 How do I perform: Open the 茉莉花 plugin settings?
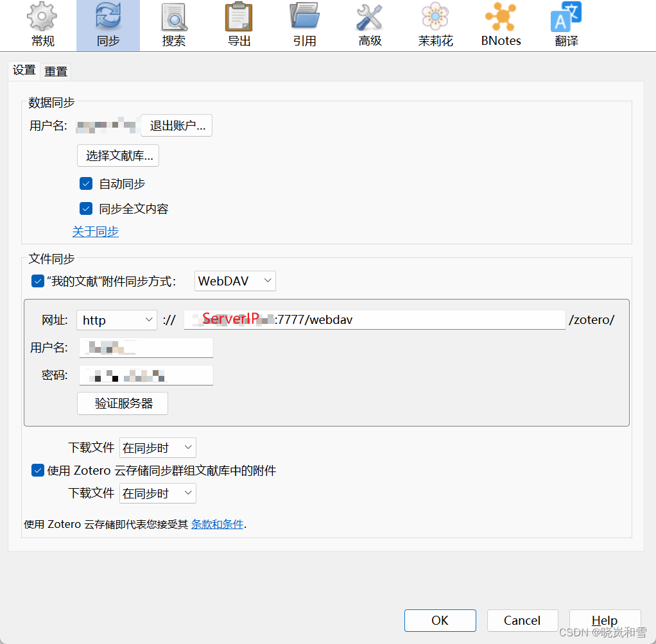[x=435, y=24]
